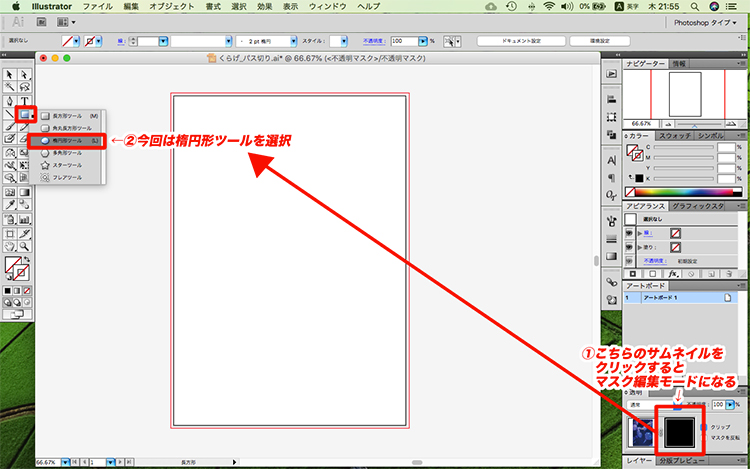Select the Type tool in toolbox
750x469 pixels.
click(24, 101)
